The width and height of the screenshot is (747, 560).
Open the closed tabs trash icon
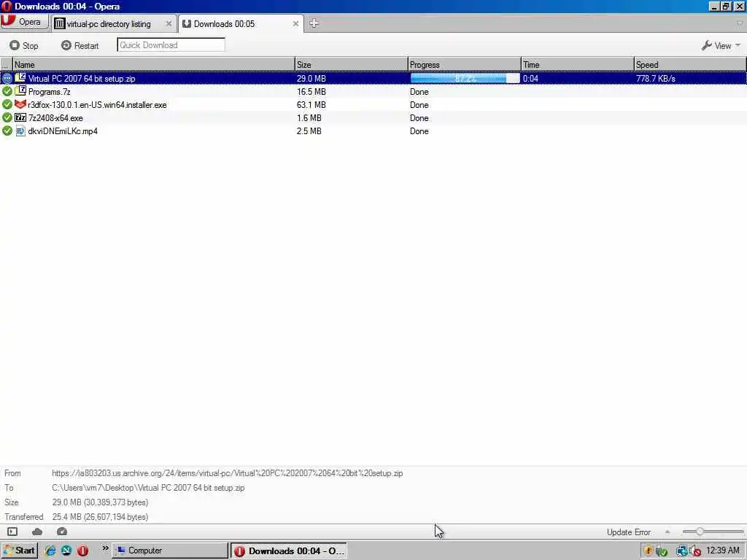point(739,23)
